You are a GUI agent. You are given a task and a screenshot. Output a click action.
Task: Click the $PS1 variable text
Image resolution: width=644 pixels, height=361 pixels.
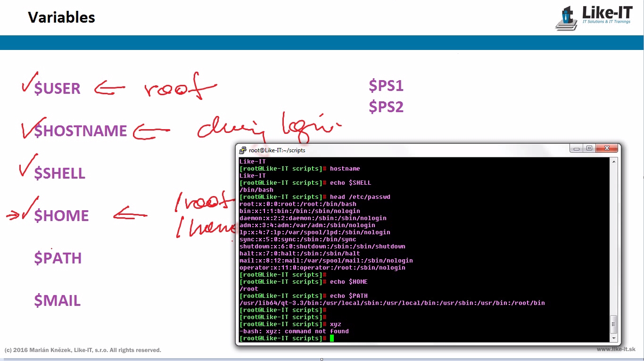pos(386,86)
